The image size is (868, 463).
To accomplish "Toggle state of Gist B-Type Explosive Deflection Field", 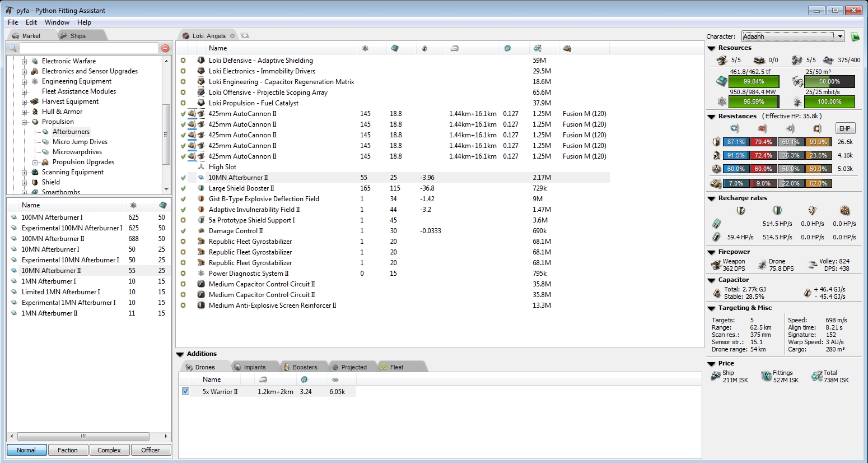I will [x=183, y=199].
